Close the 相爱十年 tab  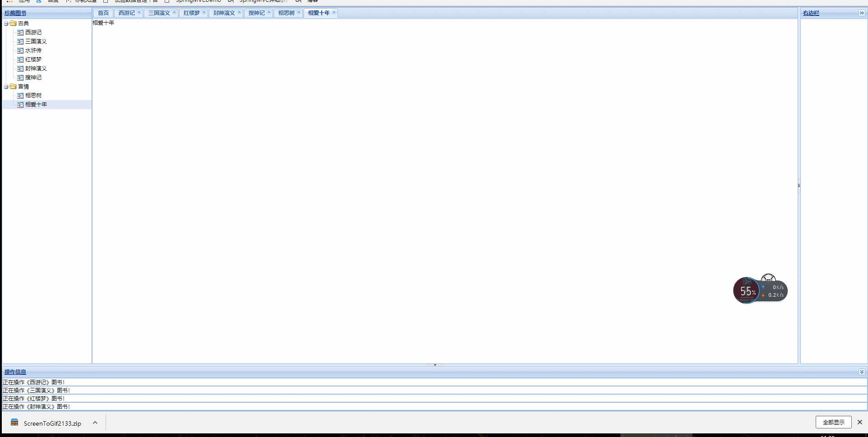point(334,12)
